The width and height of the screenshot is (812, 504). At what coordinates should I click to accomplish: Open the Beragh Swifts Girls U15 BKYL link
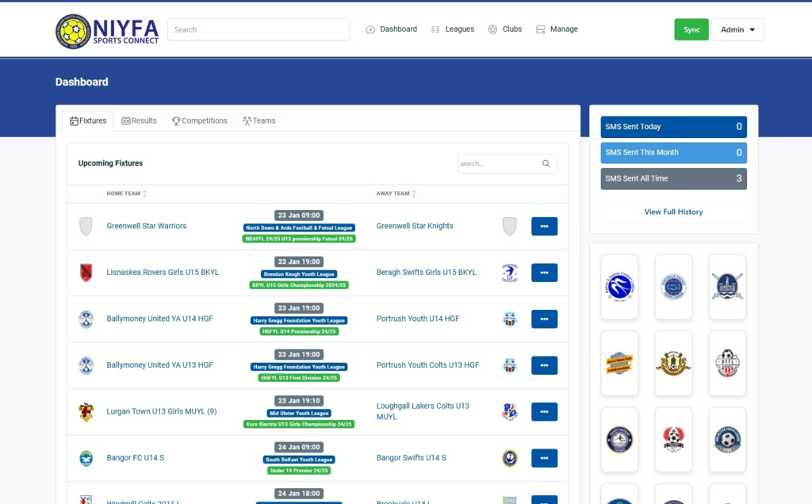[x=426, y=272]
